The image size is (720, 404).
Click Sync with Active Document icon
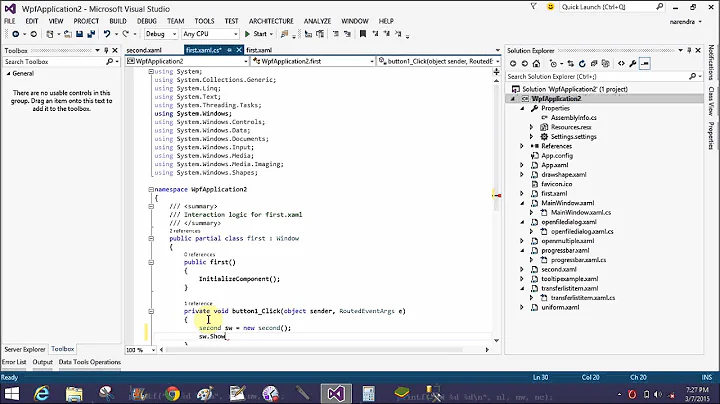click(570, 64)
